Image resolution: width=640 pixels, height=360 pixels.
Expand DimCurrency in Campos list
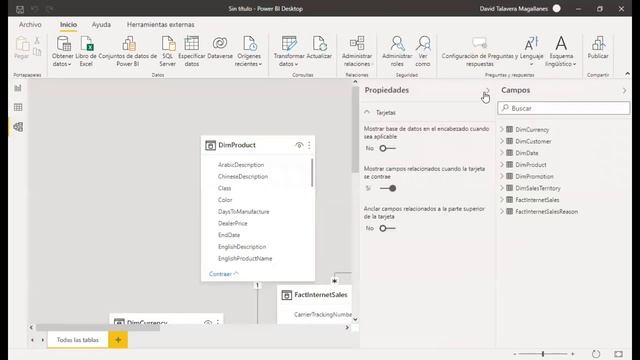502,129
